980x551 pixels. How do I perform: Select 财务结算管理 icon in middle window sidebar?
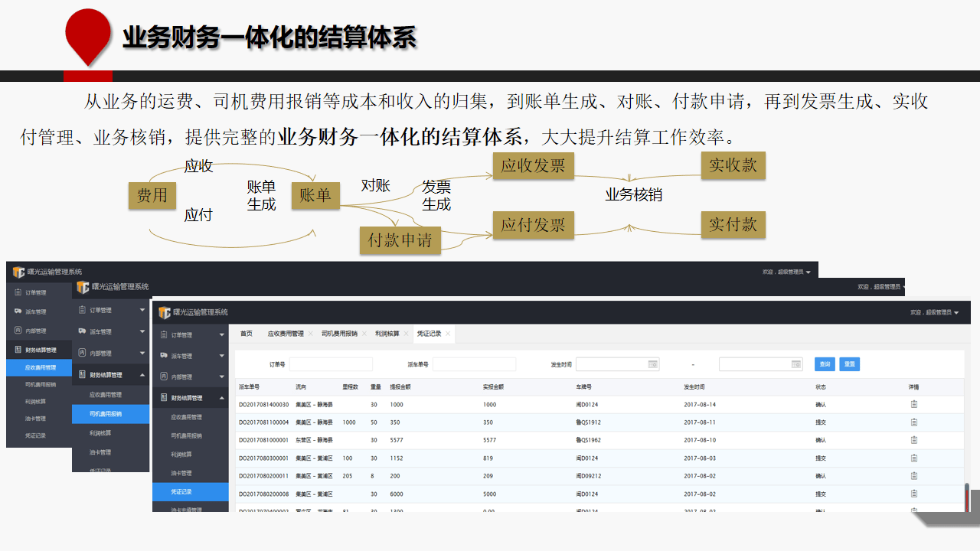(x=83, y=375)
